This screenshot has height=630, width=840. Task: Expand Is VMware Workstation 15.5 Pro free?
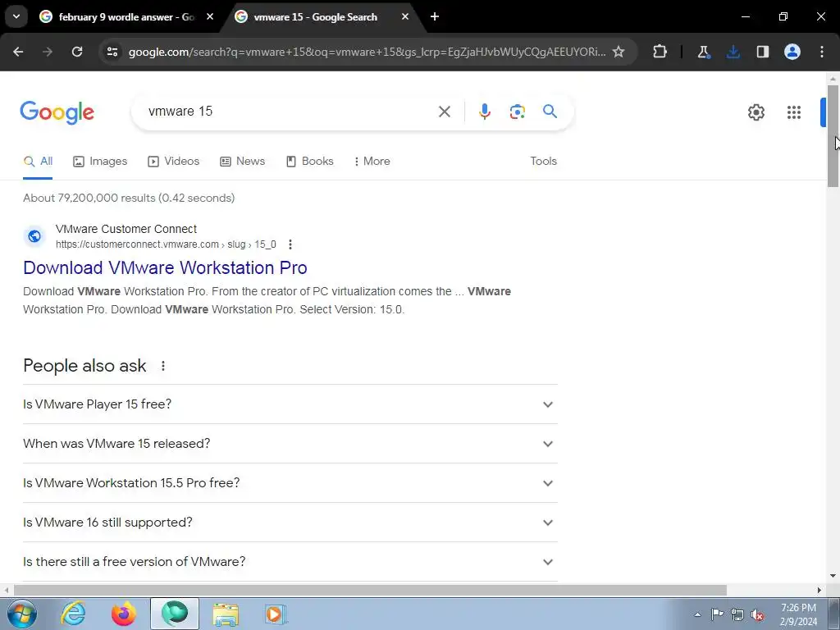(x=290, y=482)
